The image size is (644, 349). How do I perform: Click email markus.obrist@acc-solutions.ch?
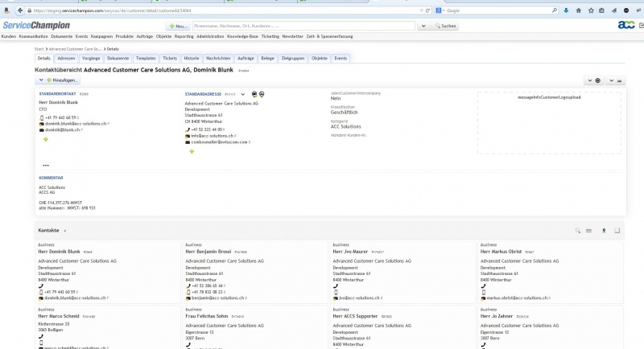(517, 298)
